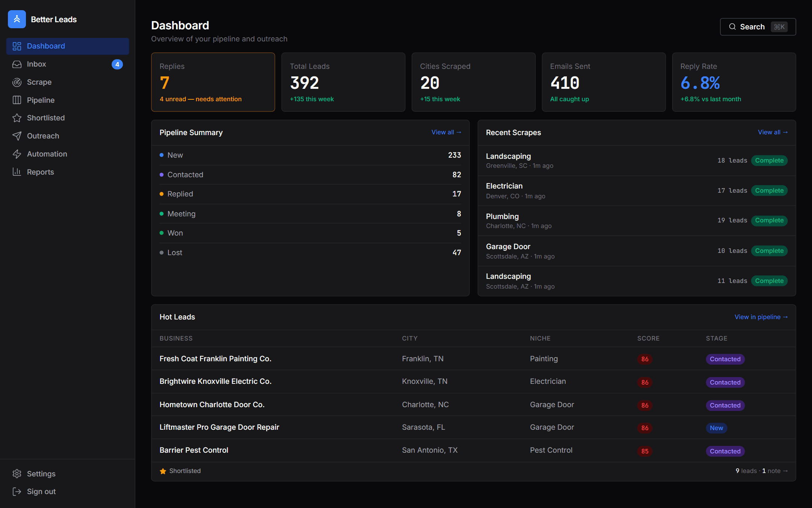Open the Reports section
This screenshot has height=508, width=812.
pyautogui.click(x=68, y=172)
